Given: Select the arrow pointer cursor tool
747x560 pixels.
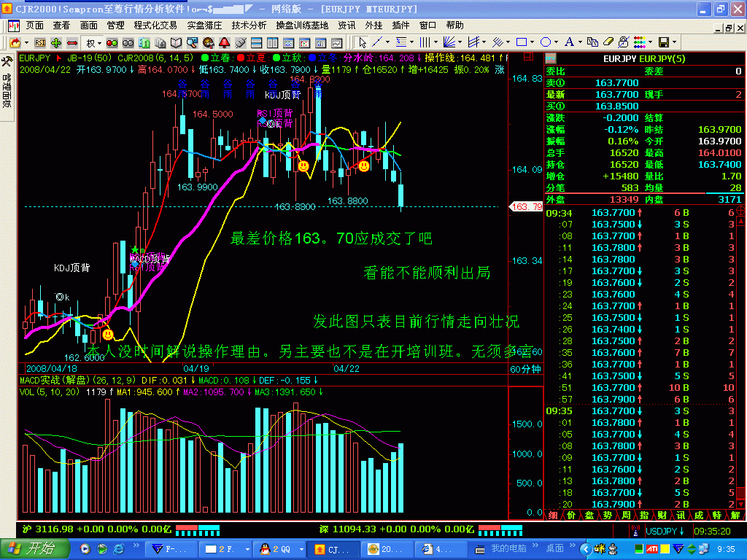Looking at the screenshot, I should 362,43.
